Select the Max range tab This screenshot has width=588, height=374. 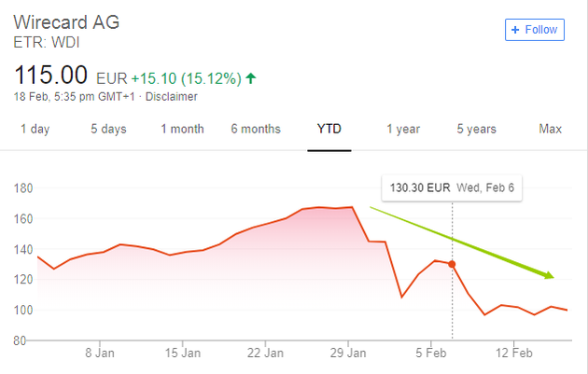click(551, 129)
